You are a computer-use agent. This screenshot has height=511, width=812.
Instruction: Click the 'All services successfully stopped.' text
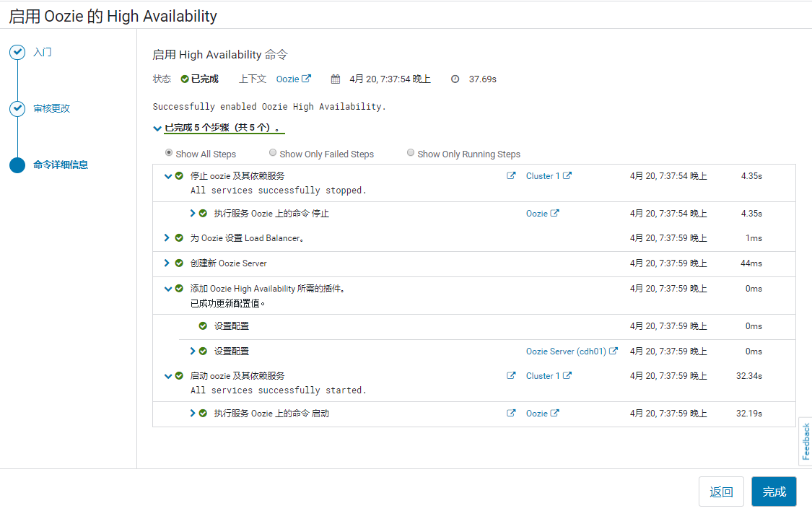point(279,190)
